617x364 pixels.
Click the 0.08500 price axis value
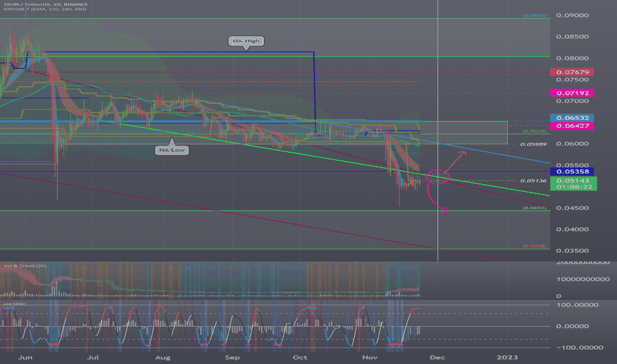[572, 36]
